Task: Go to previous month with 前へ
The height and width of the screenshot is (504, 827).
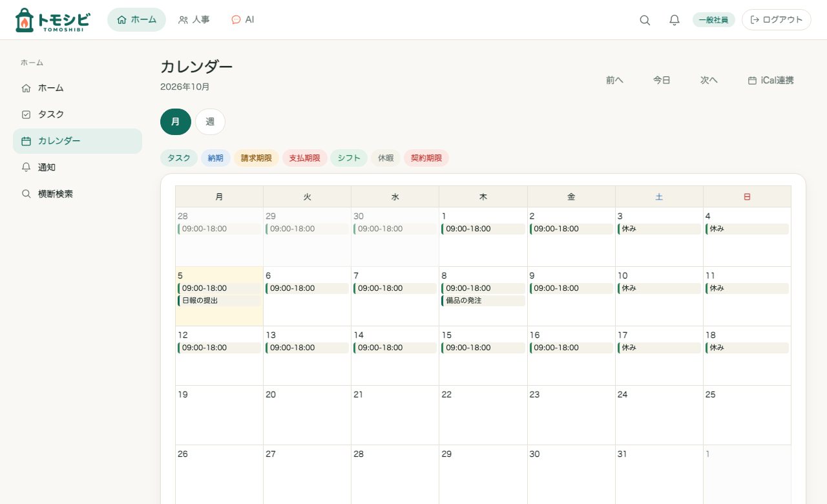Action: (614, 81)
